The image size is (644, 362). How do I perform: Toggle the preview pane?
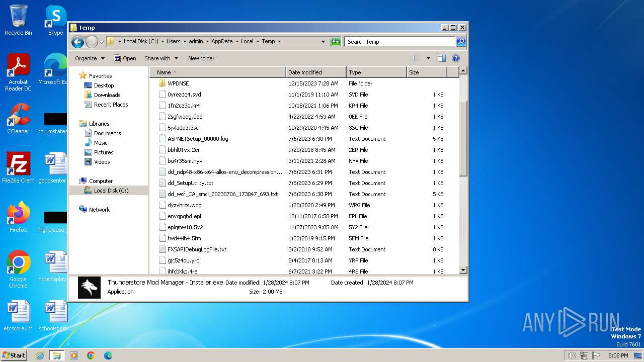click(x=442, y=58)
